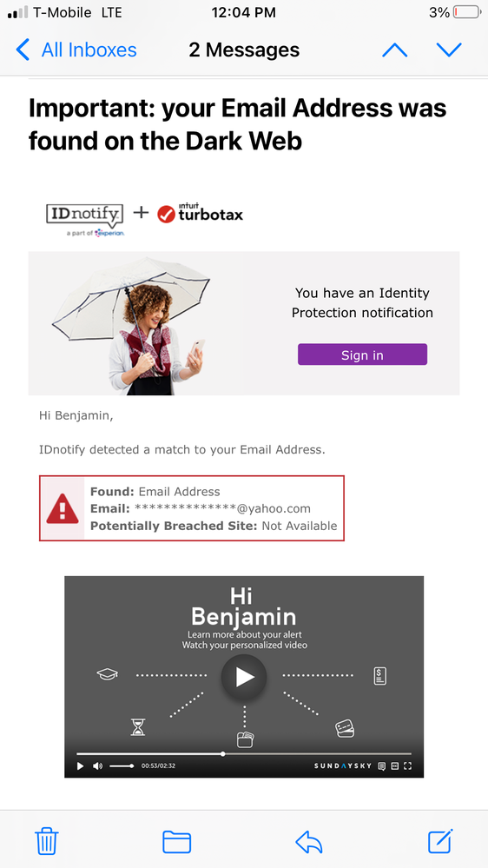Seek on the video progress bar
This screenshot has height=868, width=488.
(x=244, y=753)
